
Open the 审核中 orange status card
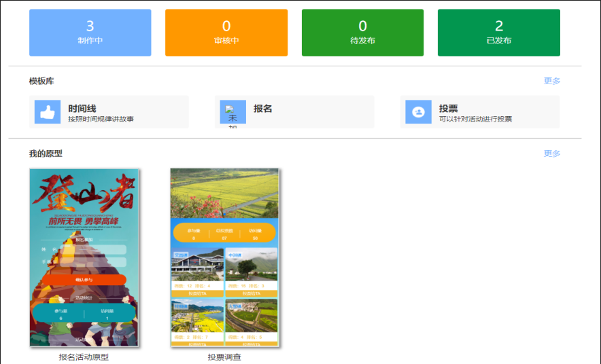[226, 33]
